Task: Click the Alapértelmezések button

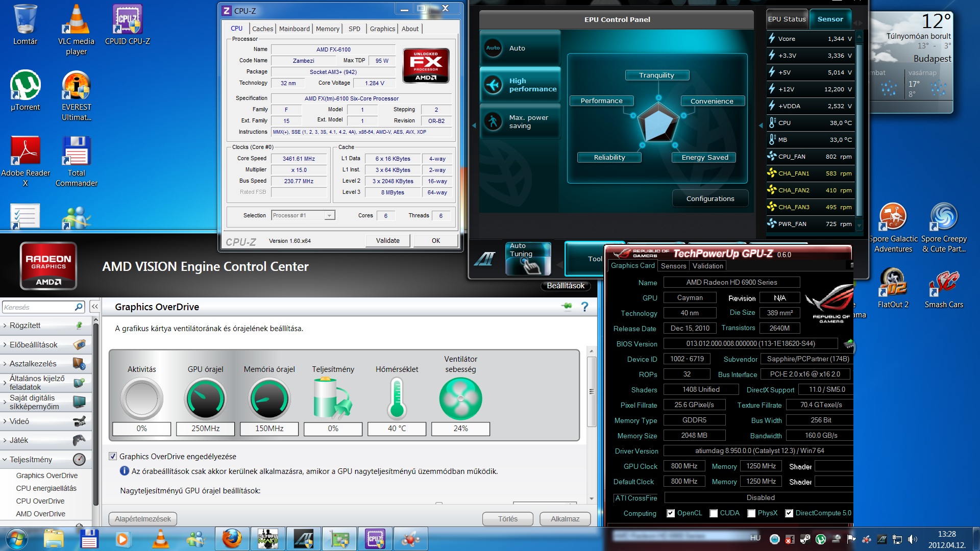Action: (x=143, y=519)
